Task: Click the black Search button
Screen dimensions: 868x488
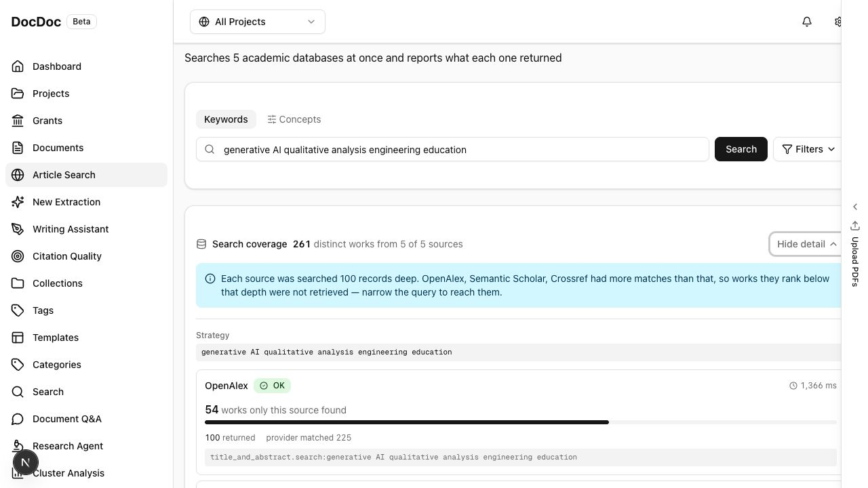Action: coord(741,149)
